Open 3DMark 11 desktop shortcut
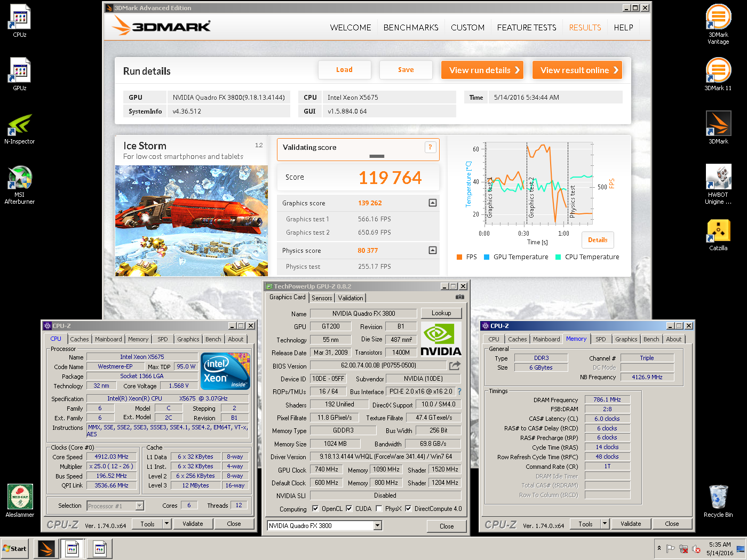This screenshot has height=560, width=747. [x=718, y=74]
